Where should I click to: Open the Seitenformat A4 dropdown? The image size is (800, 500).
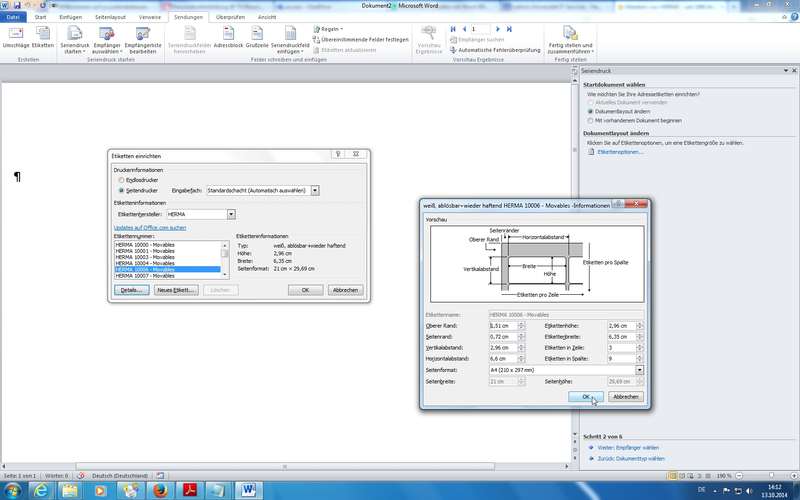click(x=639, y=369)
